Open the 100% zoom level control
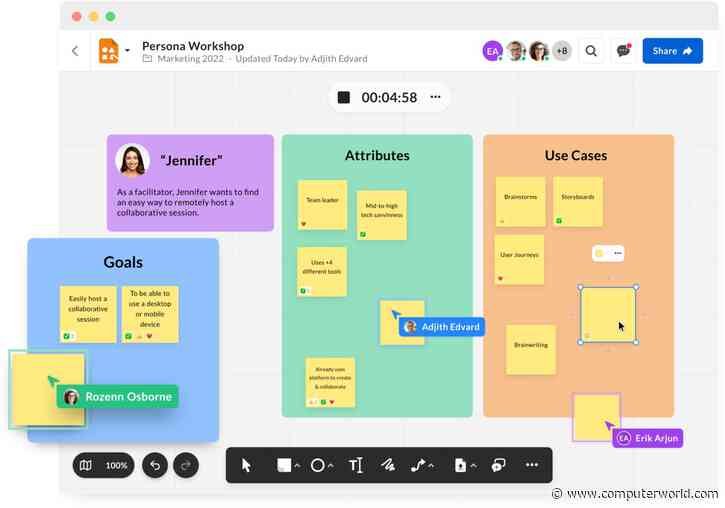 (117, 465)
